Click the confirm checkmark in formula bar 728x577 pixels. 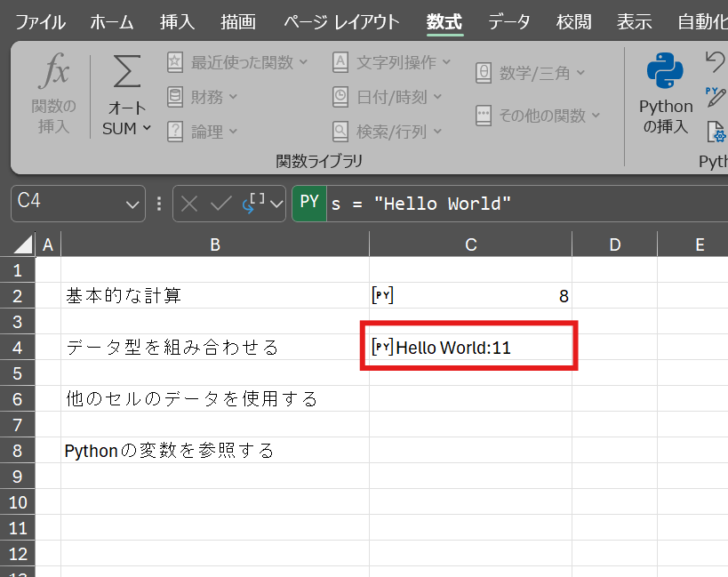tap(220, 204)
